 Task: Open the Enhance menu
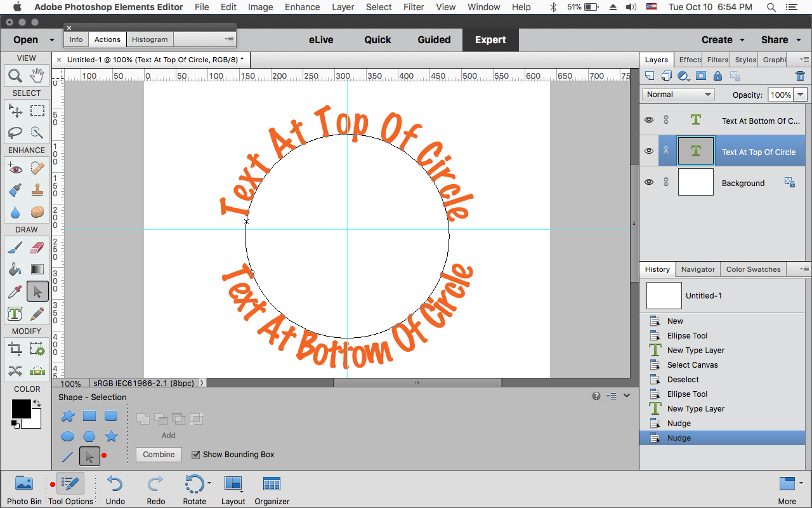coord(302,7)
